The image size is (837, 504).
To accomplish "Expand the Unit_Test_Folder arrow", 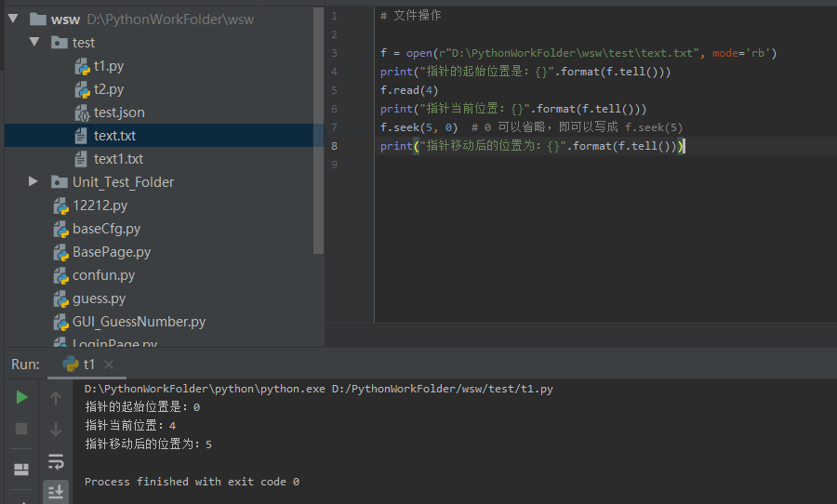I will (33, 181).
